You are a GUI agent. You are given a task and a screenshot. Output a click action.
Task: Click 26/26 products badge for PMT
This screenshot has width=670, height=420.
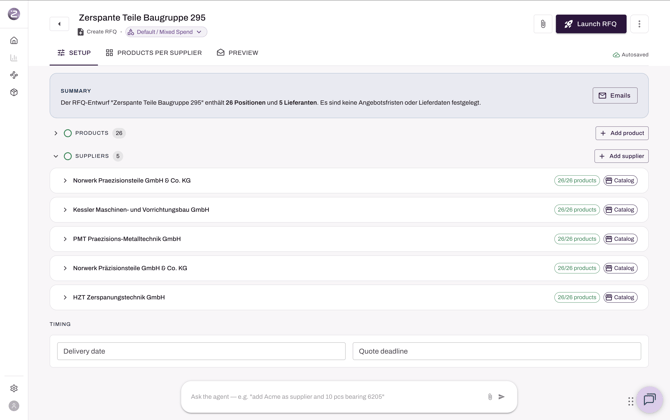pos(577,239)
